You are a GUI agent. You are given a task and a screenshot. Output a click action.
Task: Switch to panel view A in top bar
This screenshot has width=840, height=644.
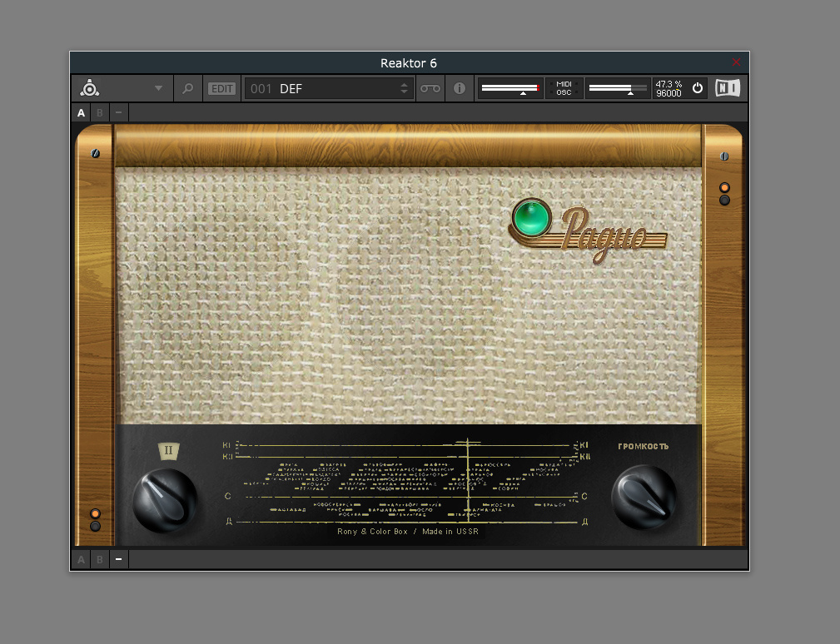pyautogui.click(x=82, y=113)
